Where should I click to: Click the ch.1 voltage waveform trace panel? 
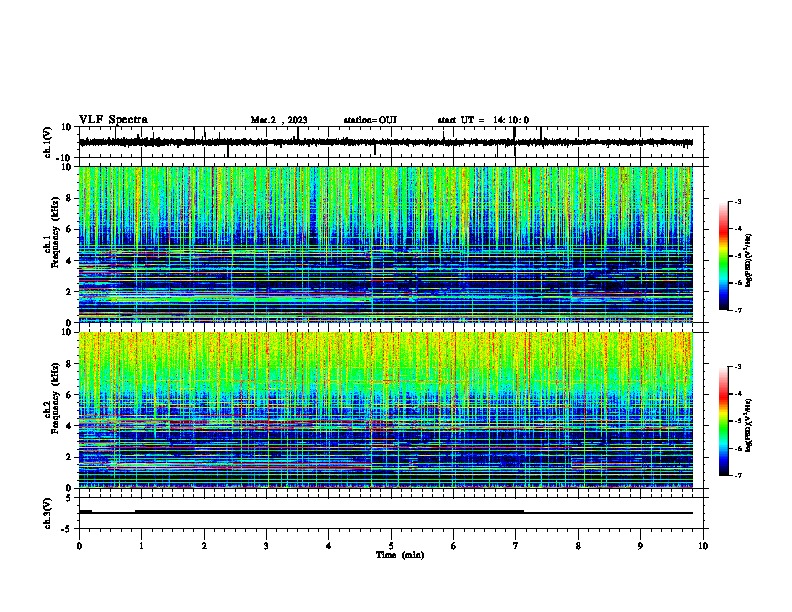pos(391,142)
